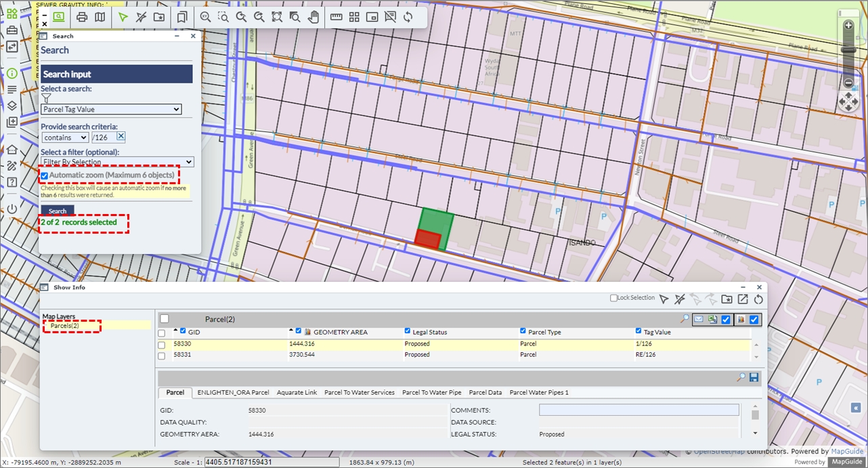Select Parcels(2) in Map Layers list
868x468 pixels.
(65, 326)
